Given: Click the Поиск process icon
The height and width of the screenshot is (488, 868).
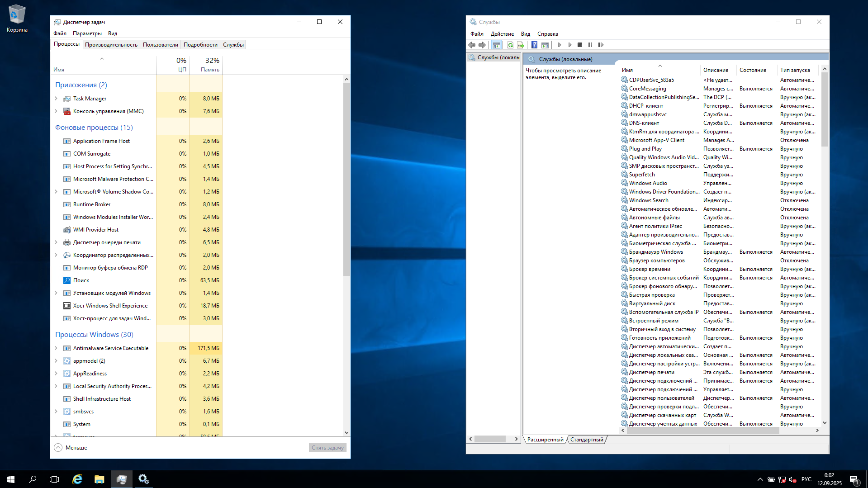Looking at the screenshot, I should pyautogui.click(x=67, y=280).
